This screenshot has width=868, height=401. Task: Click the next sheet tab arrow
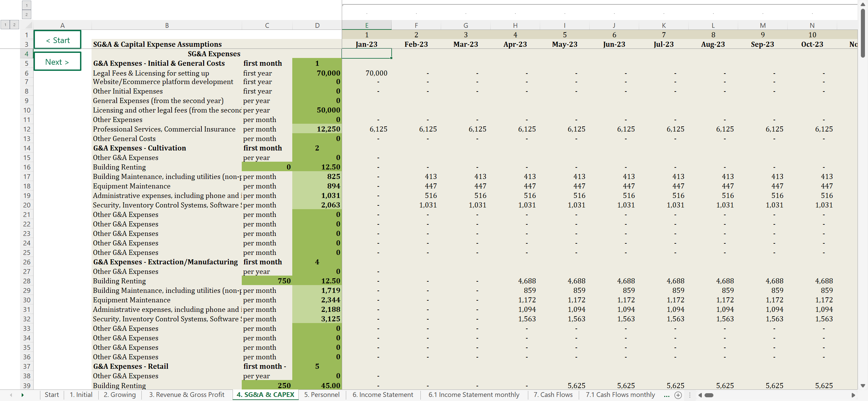tap(22, 395)
